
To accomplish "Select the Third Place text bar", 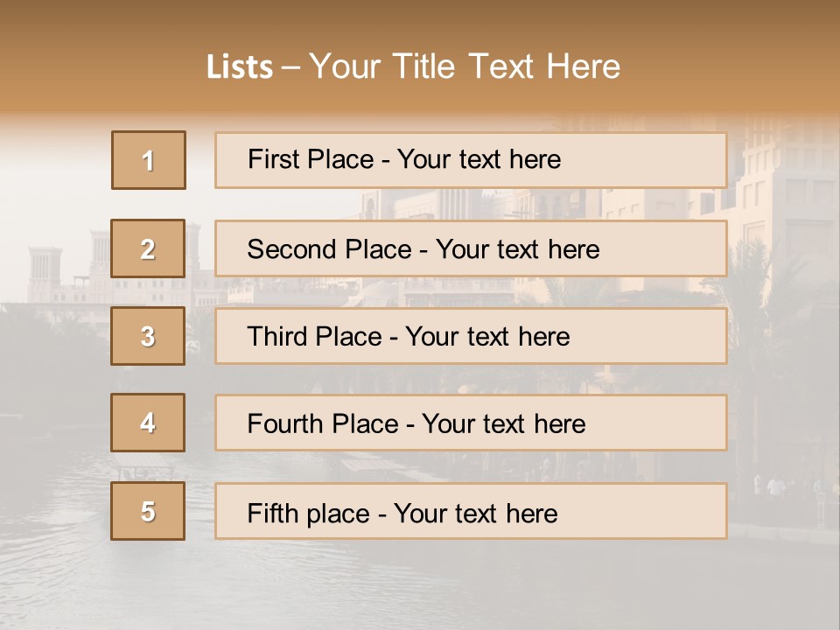I will [x=471, y=336].
